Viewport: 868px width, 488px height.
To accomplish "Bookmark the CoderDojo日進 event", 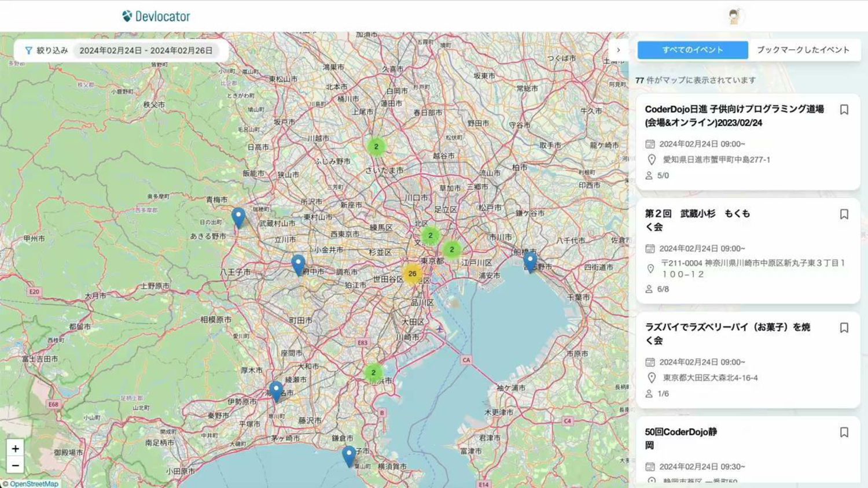I will click(844, 110).
